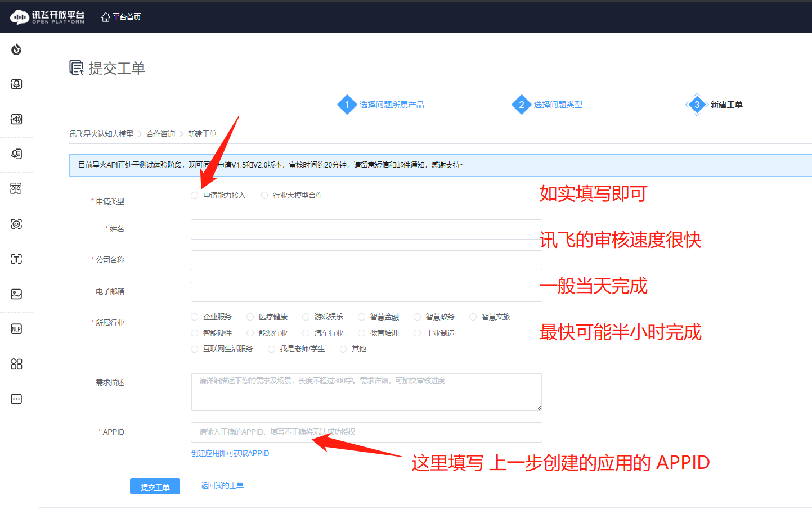
Task: Click the blue notice banner about 星火API
Action: tap(441, 165)
